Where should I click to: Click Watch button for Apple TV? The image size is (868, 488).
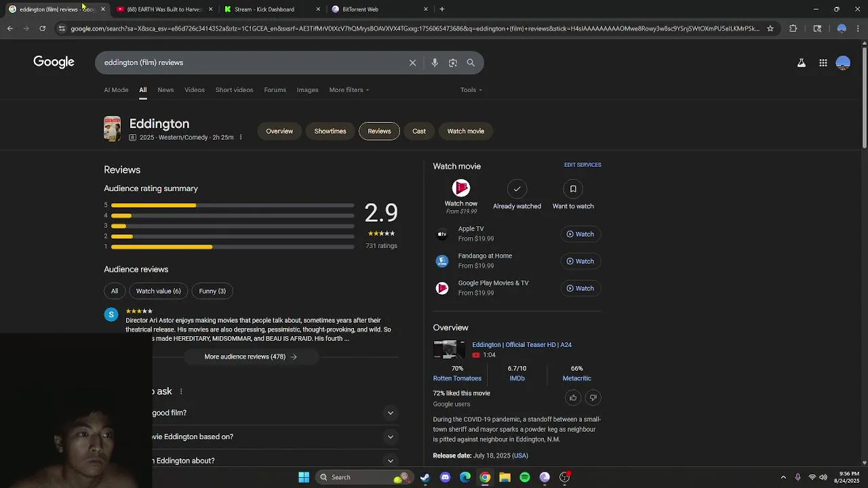click(580, 235)
